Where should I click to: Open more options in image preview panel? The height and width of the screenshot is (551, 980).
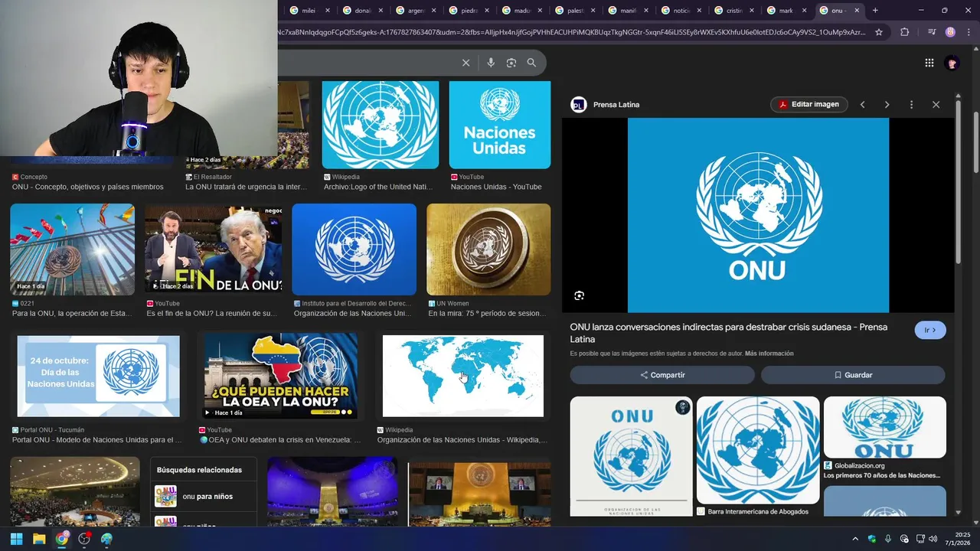tap(911, 105)
